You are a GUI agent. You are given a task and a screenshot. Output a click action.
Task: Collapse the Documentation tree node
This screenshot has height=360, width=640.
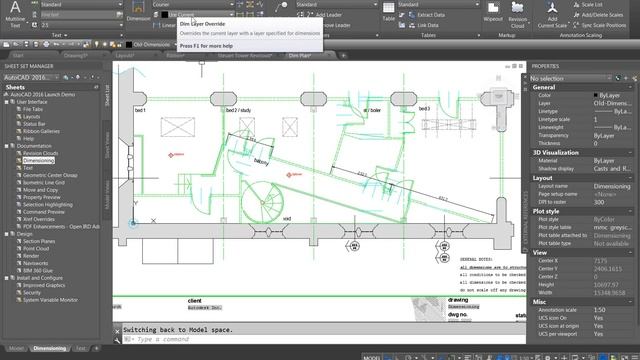(x=7, y=146)
